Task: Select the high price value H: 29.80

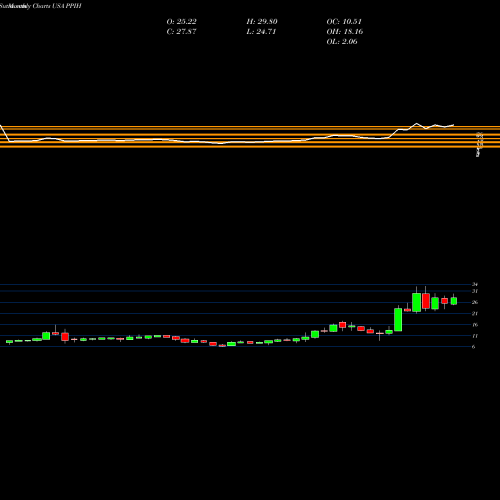Action: pyautogui.click(x=262, y=22)
